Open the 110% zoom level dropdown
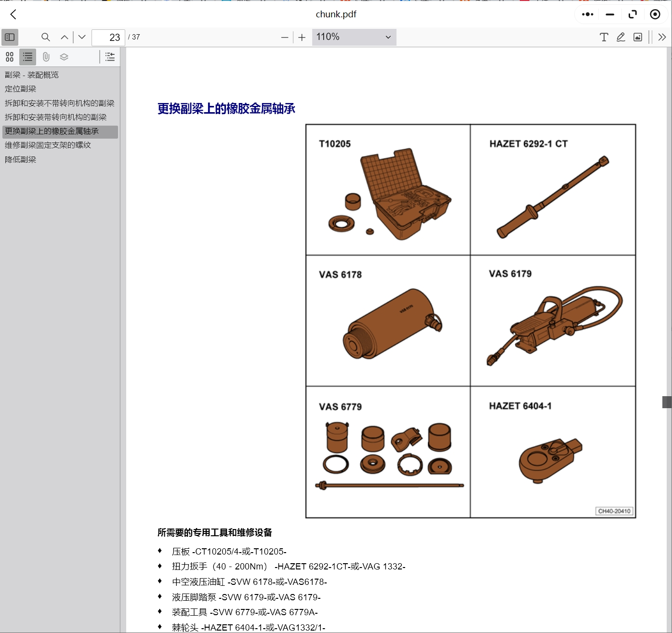 pos(354,37)
